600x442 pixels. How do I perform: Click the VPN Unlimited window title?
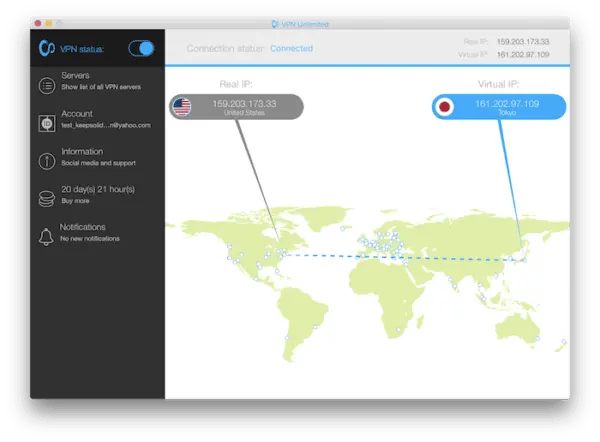point(300,24)
